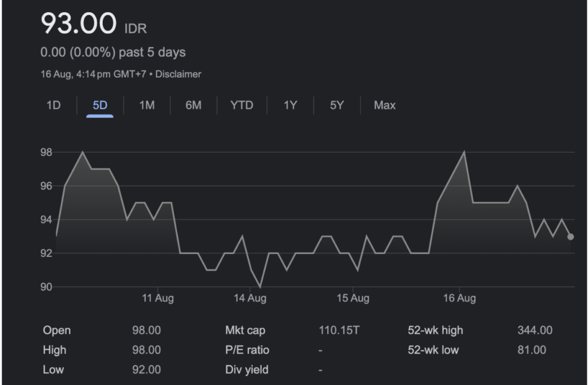This screenshot has height=385, width=588.
Task: Click the current price dot on chart
Action: (570, 236)
